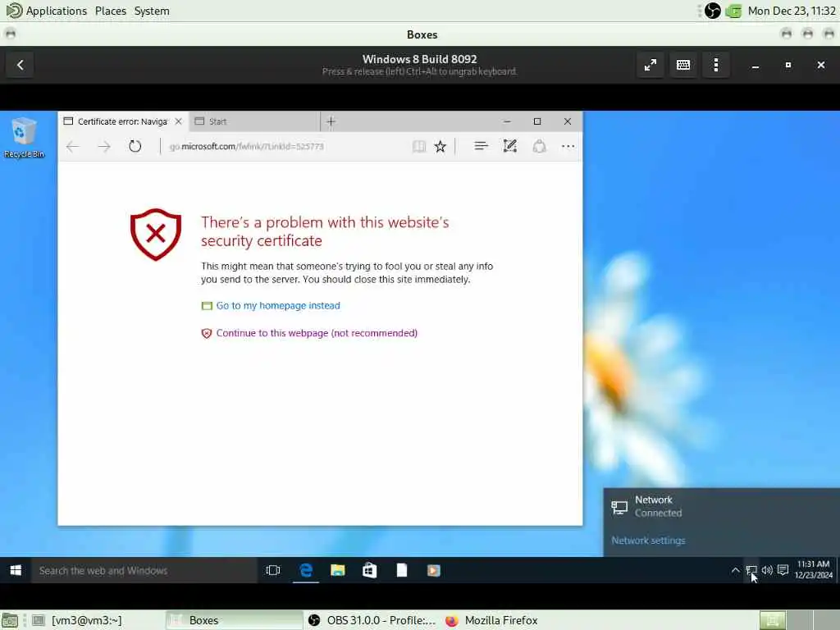This screenshot has width=840, height=630.
Task: Add this page to favorites with the star icon
Action: pos(441,146)
